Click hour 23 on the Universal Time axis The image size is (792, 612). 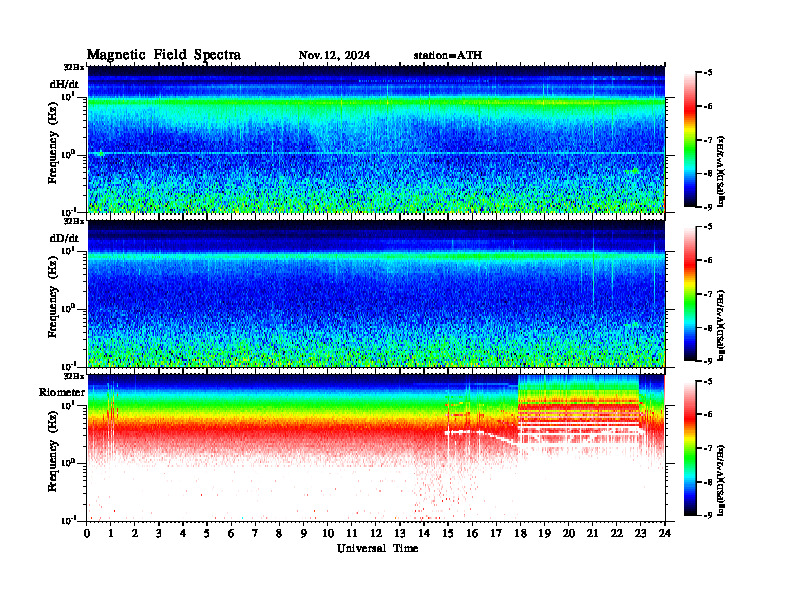pos(641,534)
